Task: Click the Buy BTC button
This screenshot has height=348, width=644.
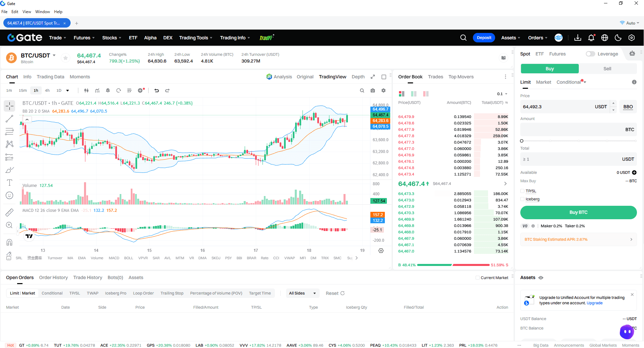Action: [x=578, y=212]
